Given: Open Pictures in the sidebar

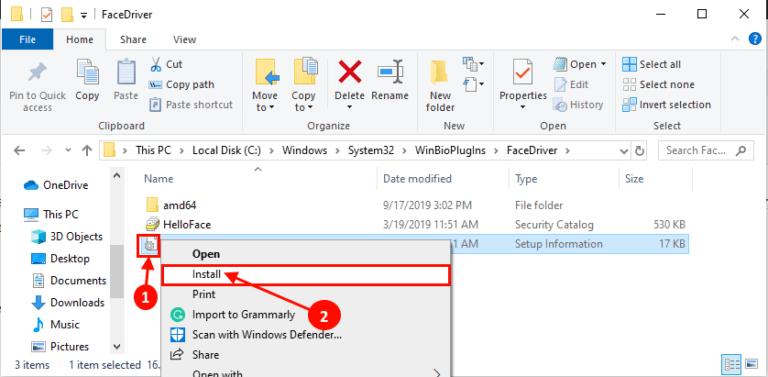Looking at the screenshot, I should pyautogui.click(x=61, y=347).
